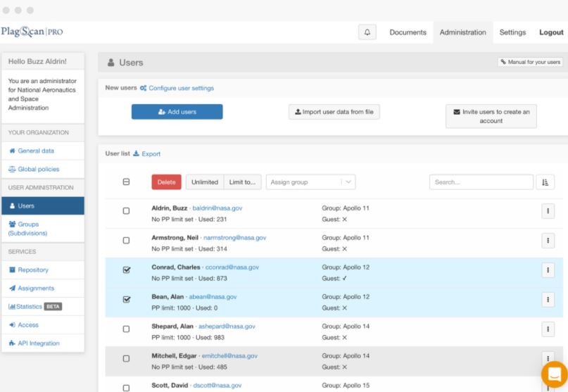568x392 pixels.
Task: Open the notifications bell icon
Action: (367, 32)
